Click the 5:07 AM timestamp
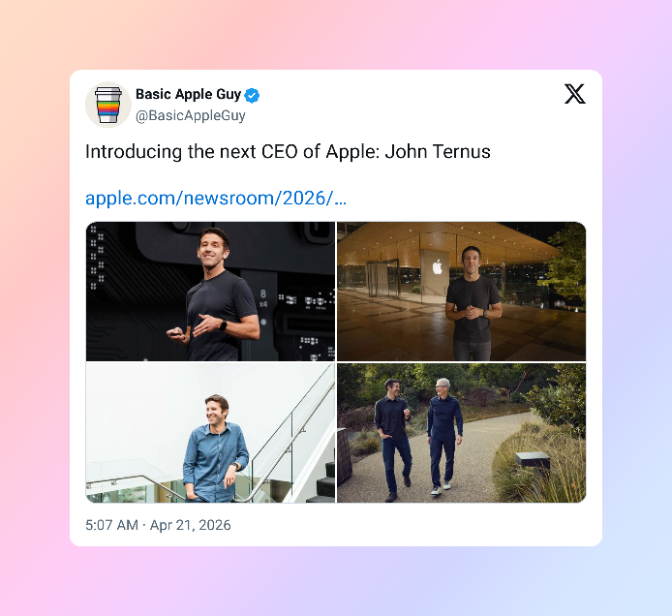This screenshot has width=672, height=616. click(111, 525)
